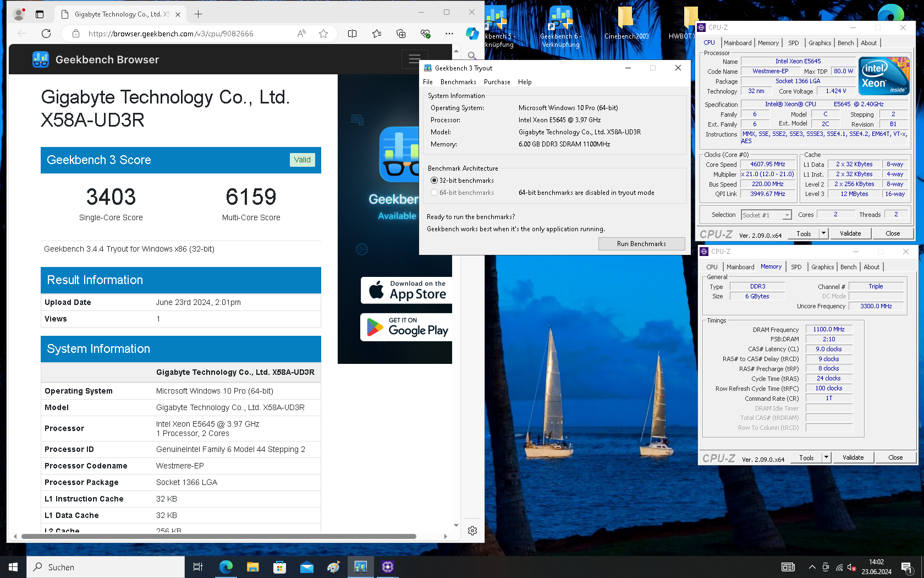
Task: Expand Socket #1 selection dropdown
Action: pos(787,215)
